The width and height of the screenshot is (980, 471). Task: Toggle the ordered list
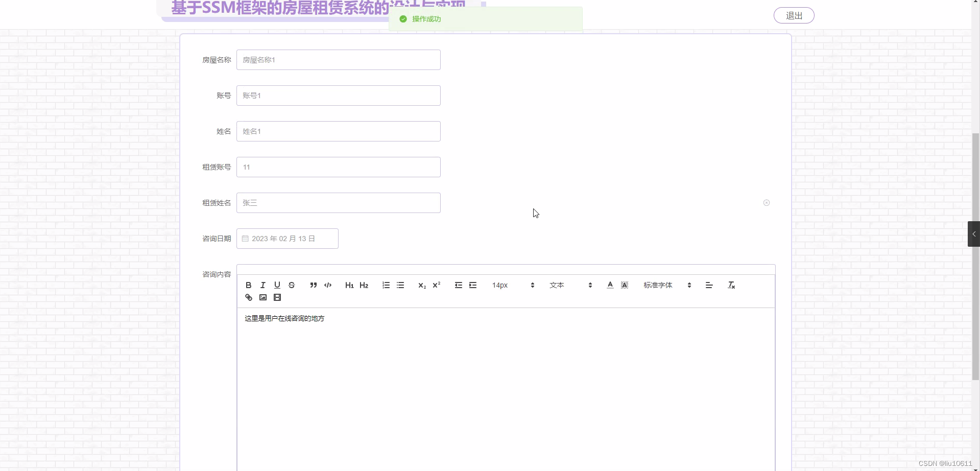pos(386,285)
